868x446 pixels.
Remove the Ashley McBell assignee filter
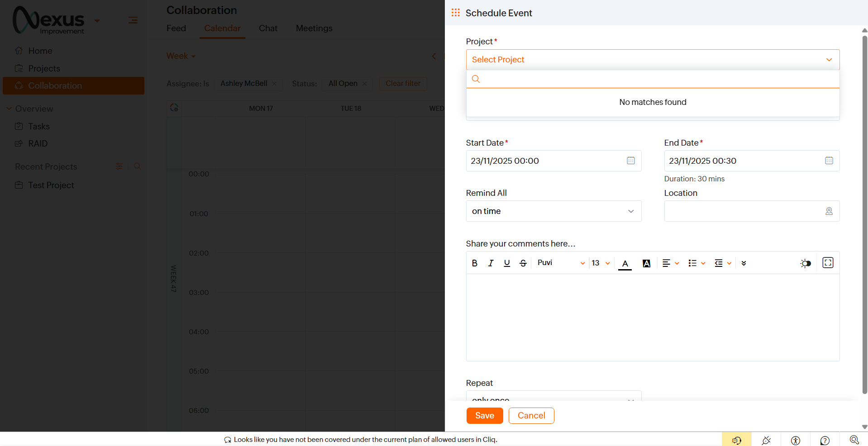click(x=274, y=84)
